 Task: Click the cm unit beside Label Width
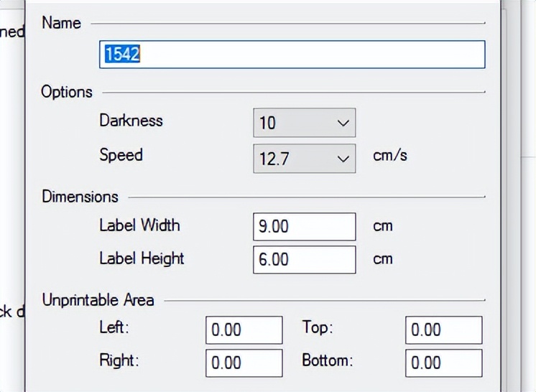(x=383, y=225)
